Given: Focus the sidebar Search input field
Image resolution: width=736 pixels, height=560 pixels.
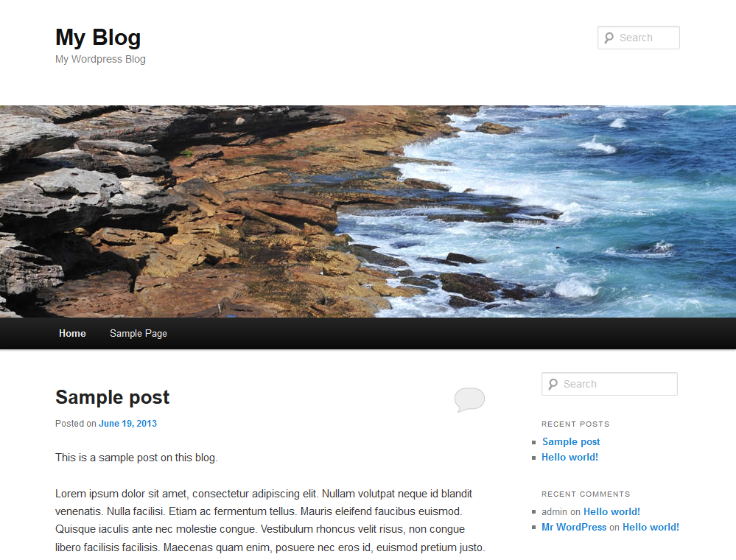Looking at the screenshot, I should click(x=609, y=384).
